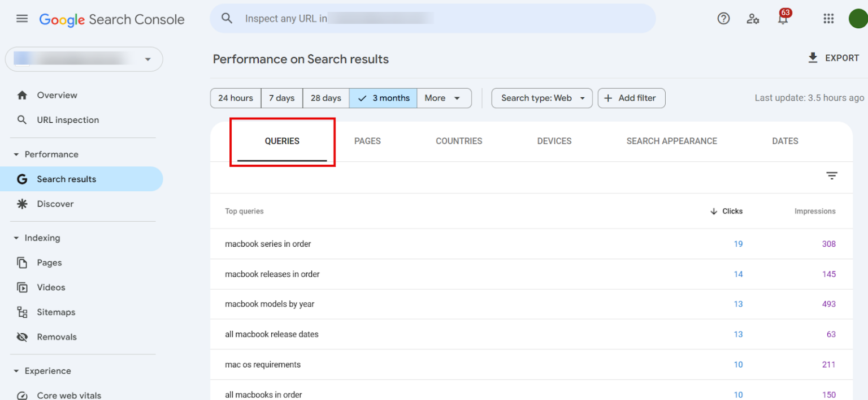
Task: Open the Search type: Web dropdown
Action: (x=541, y=98)
